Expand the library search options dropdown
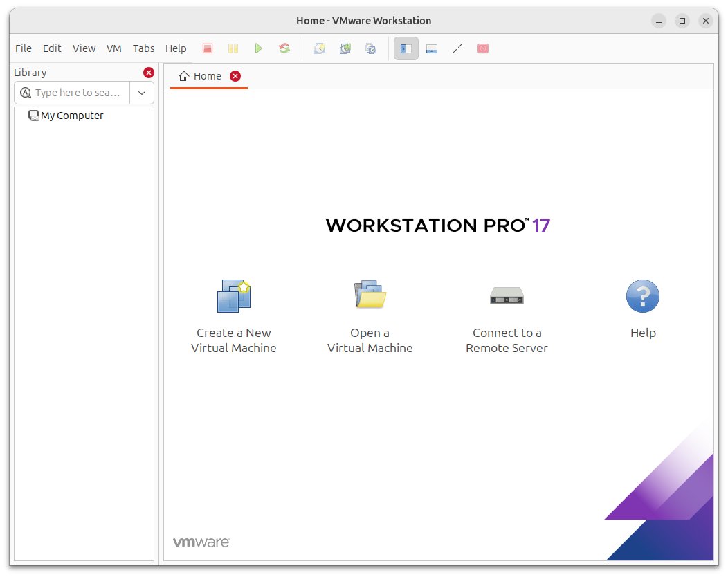This screenshot has width=728, height=577. tap(142, 92)
